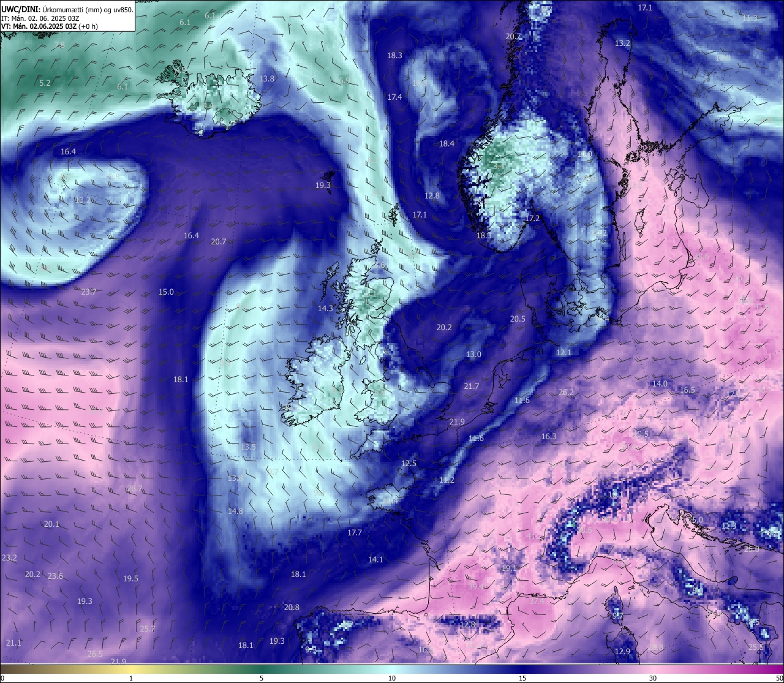Click the 17.7 value in the Bay of Biscay

(x=355, y=532)
